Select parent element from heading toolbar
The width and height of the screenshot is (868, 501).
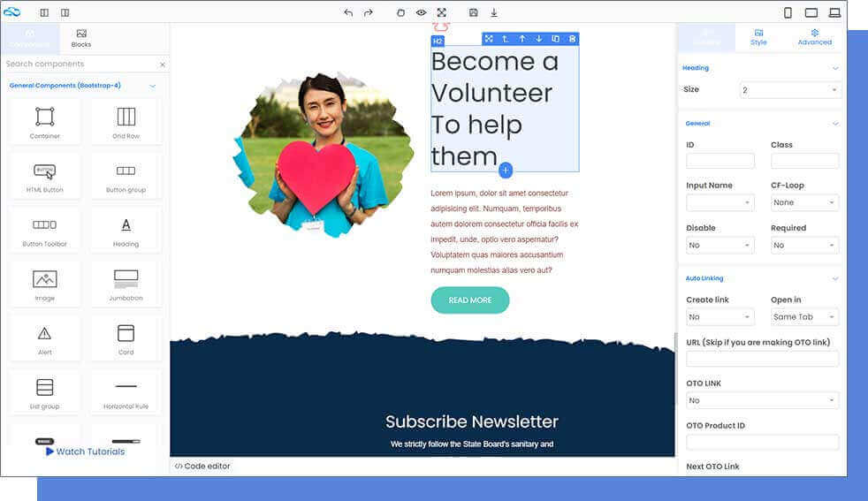coord(506,39)
